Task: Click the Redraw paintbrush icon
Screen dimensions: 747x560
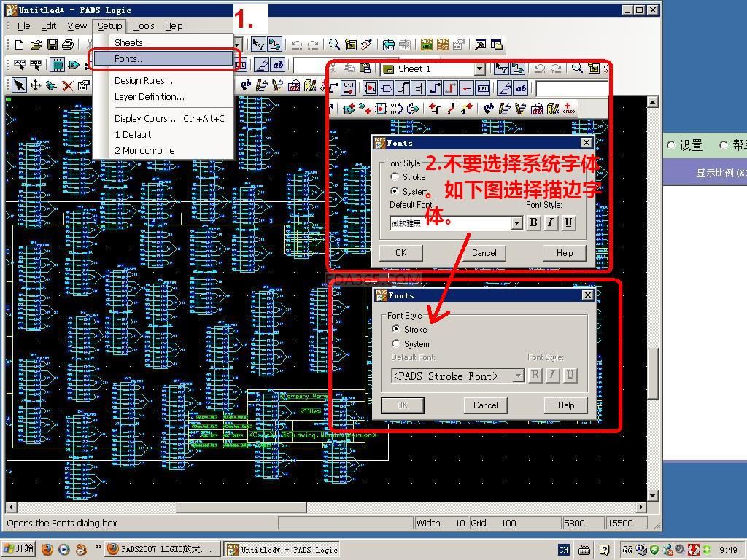Action: pyautogui.click(x=366, y=44)
